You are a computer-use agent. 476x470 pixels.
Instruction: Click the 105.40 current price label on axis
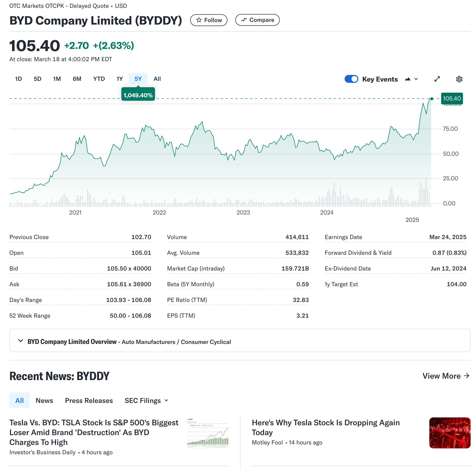pos(452,99)
